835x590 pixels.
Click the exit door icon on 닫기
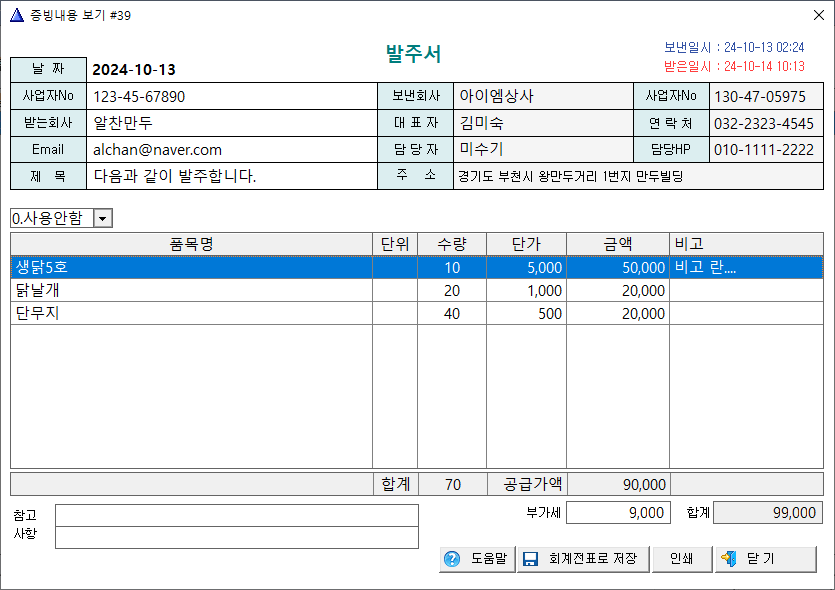click(728, 559)
